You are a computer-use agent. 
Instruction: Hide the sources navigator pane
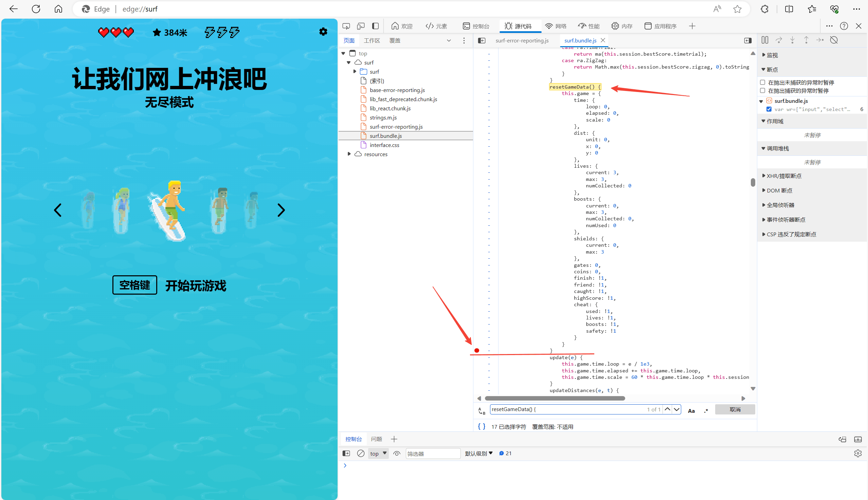[x=482, y=40]
